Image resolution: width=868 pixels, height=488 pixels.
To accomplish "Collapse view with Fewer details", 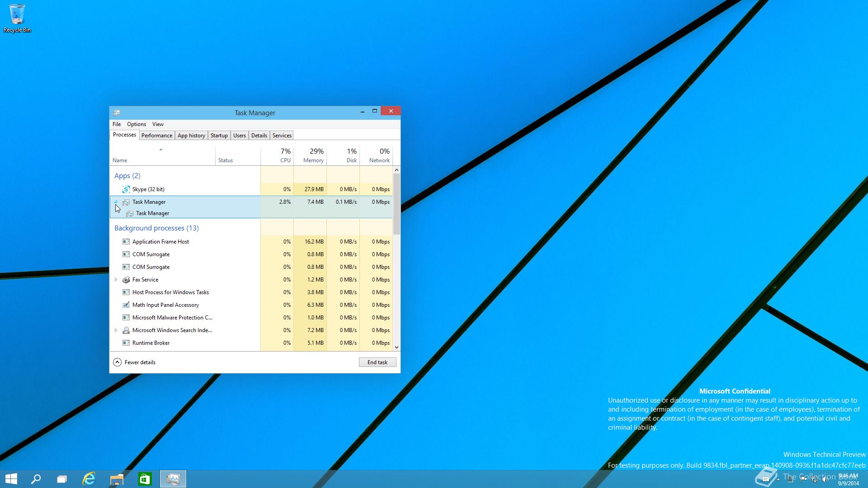I will (134, 362).
